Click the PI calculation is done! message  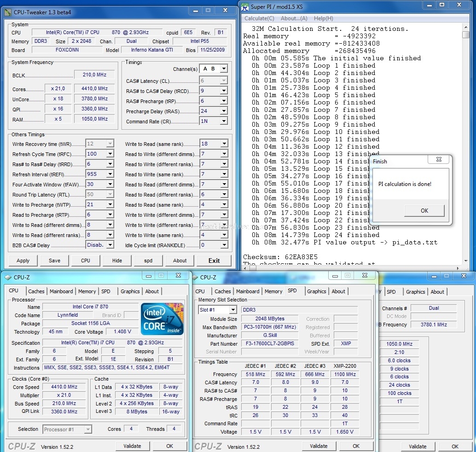click(405, 184)
